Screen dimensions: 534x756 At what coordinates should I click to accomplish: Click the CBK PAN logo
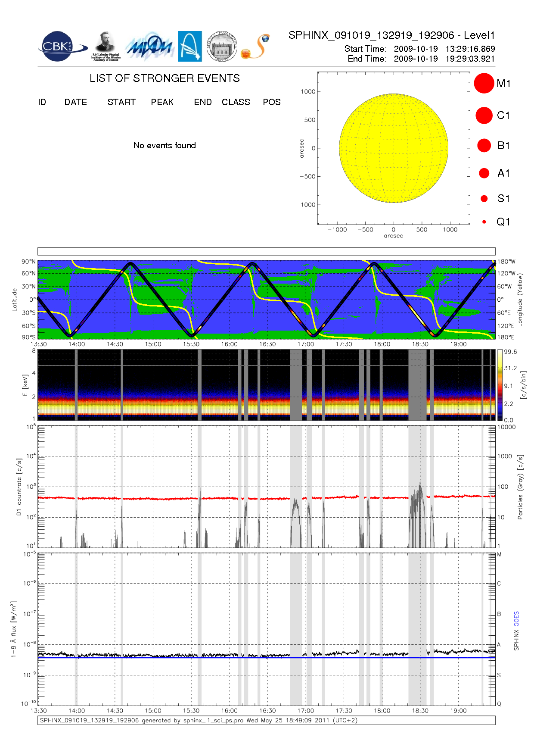coord(60,47)
